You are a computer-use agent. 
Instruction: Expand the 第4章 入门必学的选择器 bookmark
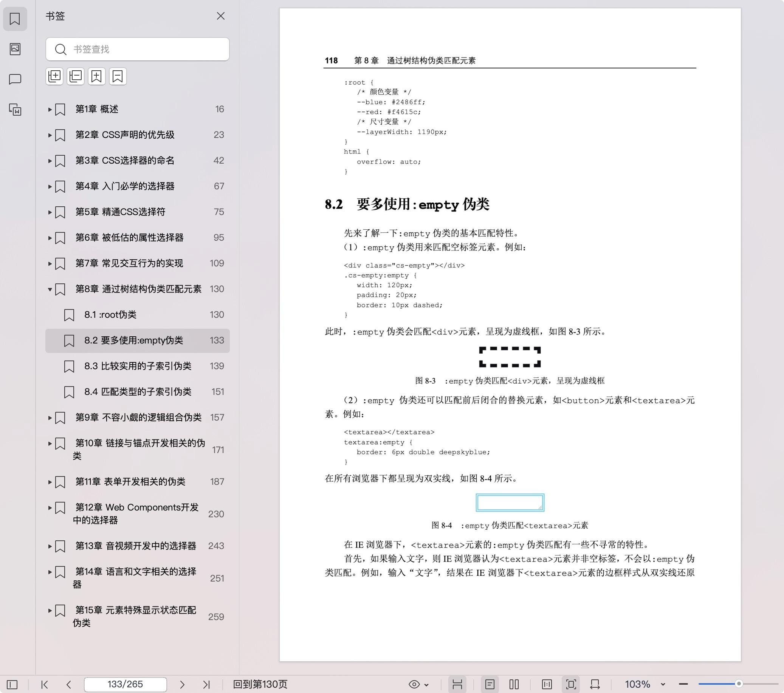(50, 186)
